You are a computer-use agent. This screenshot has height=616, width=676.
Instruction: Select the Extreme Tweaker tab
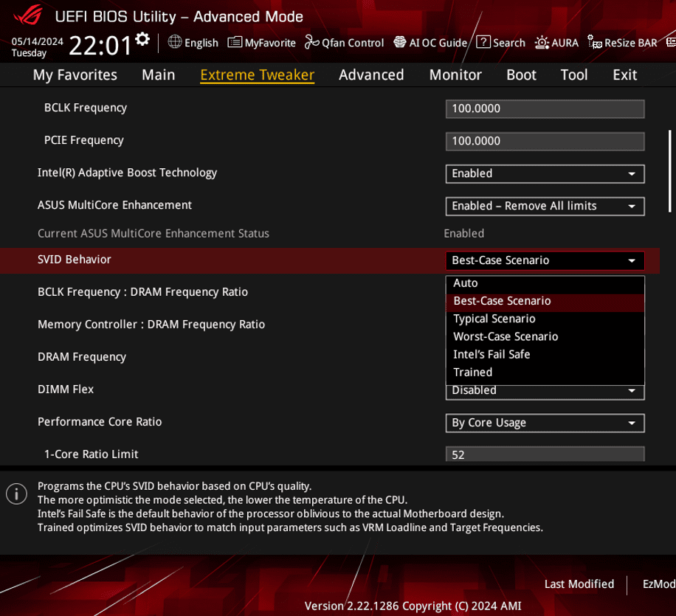tap(258, 75)
